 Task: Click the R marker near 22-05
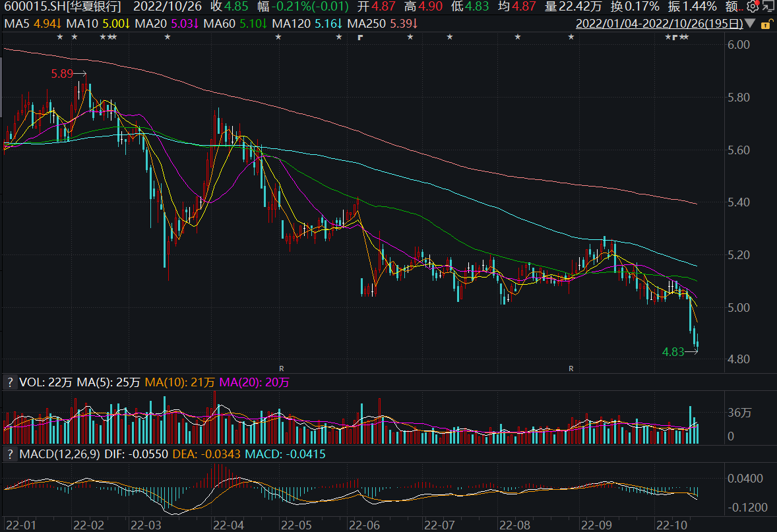281,367
